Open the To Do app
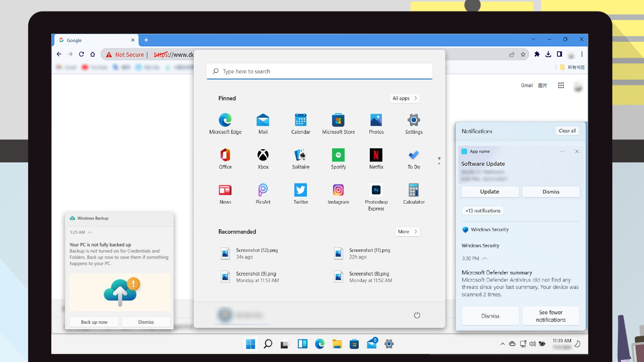 [x=414, y=159]
